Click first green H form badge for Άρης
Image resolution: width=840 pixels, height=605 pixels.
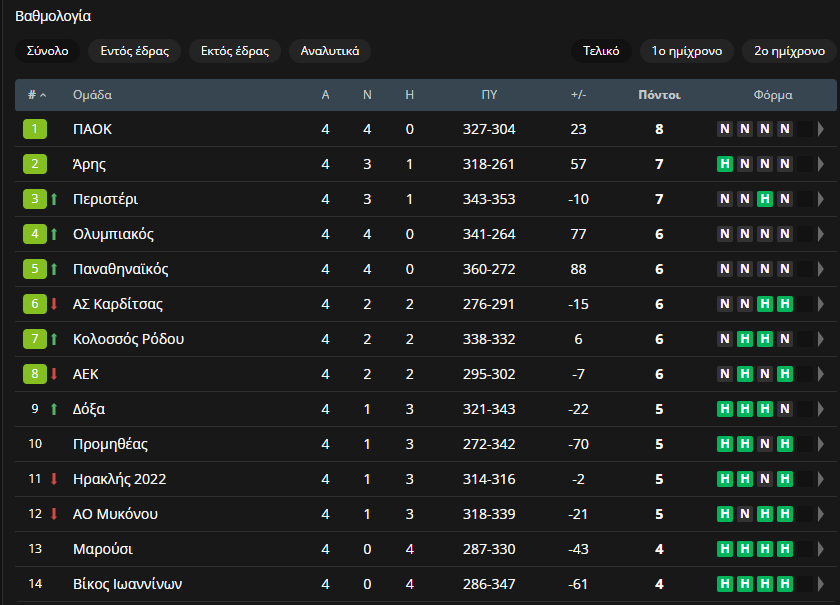725,164
